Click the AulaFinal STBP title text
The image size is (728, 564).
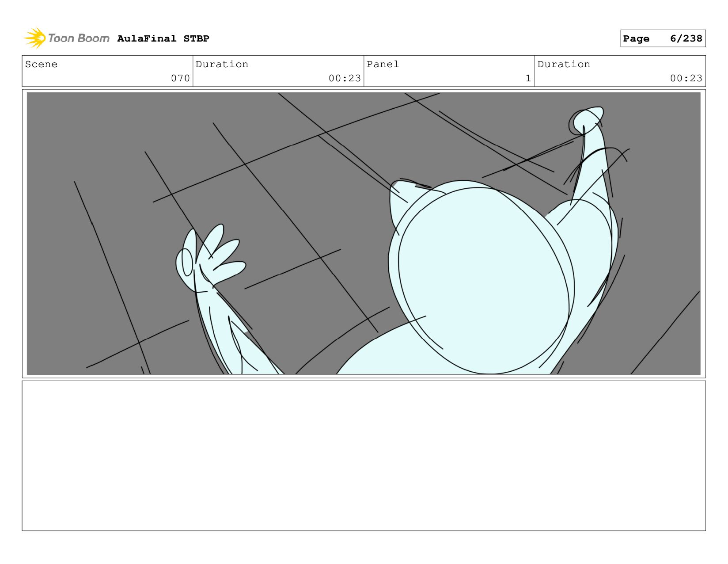(x=163, y=38)
